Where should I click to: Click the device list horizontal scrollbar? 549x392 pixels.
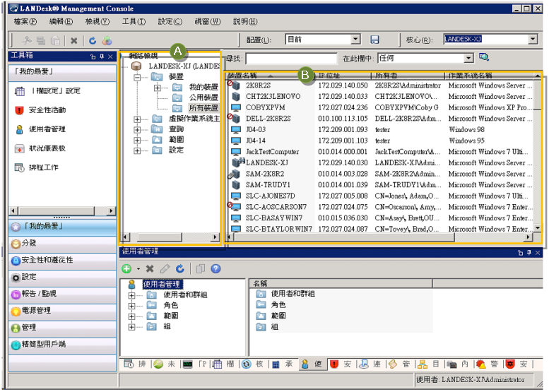coord(378,237)
